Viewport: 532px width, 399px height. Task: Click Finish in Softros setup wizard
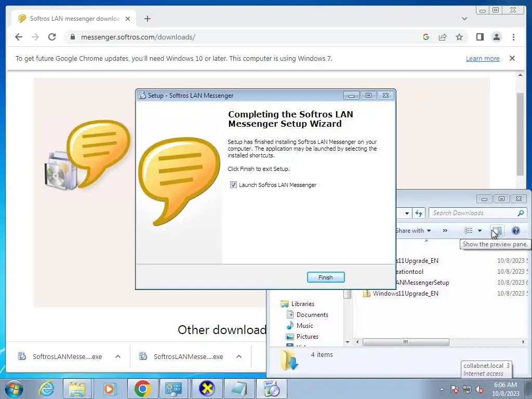click(325, 277)
